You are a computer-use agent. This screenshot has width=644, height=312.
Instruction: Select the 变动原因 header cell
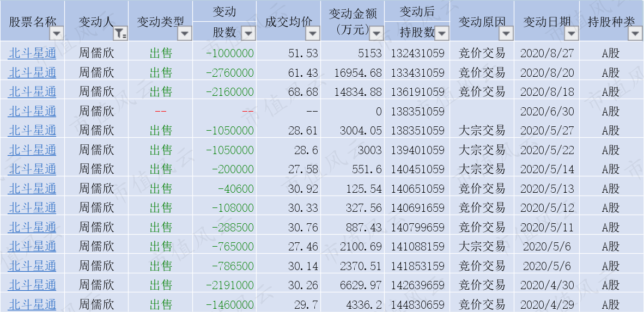pyautogui.click(x=482, y=21)
